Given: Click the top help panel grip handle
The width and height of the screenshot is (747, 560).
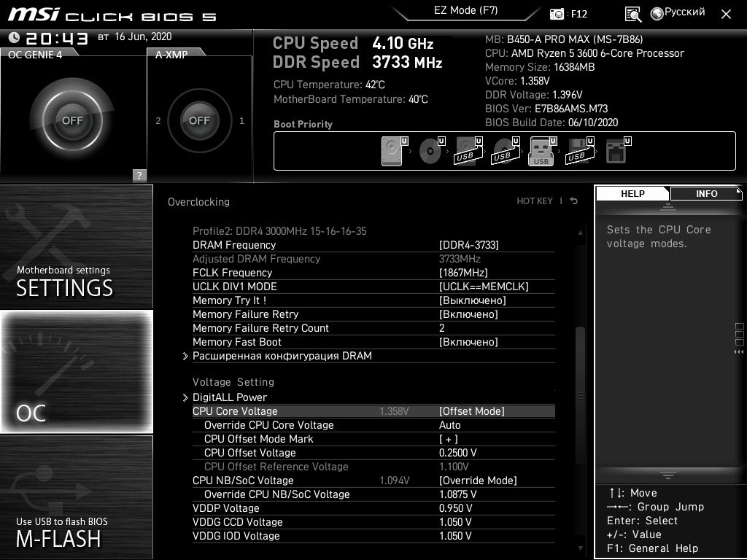Looking at the screenshot, I should 668,206.
